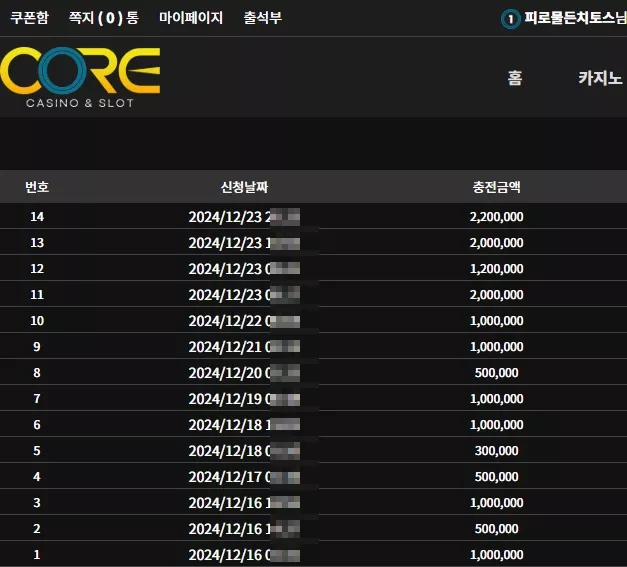Image resolution: width=627 pixels, height=567 pixels.
Task: Click the 충전금액 column header
Action: click(x=496, y=187)
